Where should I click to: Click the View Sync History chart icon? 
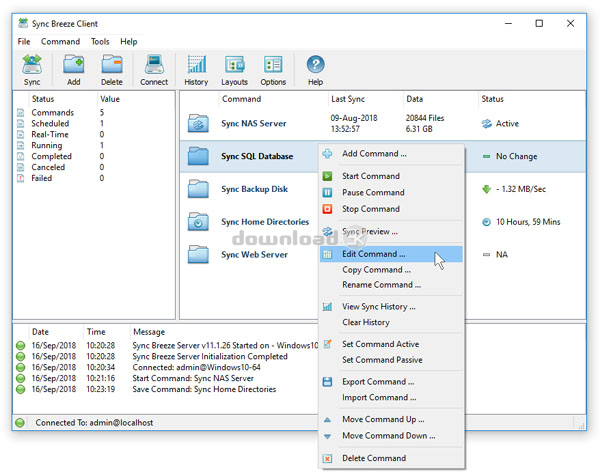coord(327,307)
